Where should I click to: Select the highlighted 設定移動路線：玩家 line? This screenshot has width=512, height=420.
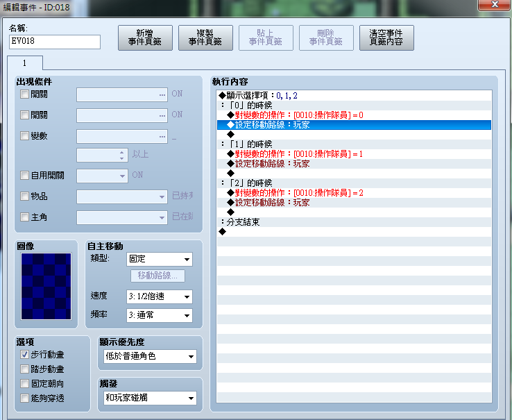[355, 125]
